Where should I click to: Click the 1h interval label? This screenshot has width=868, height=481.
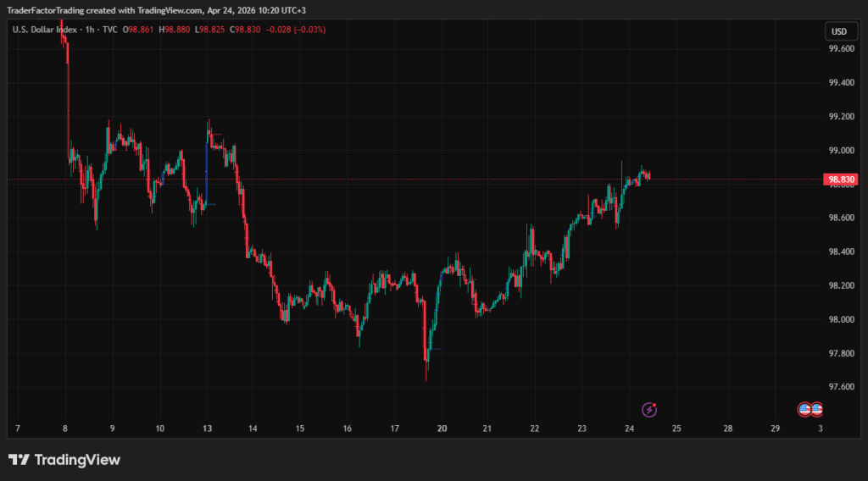[x=90, y=30]
